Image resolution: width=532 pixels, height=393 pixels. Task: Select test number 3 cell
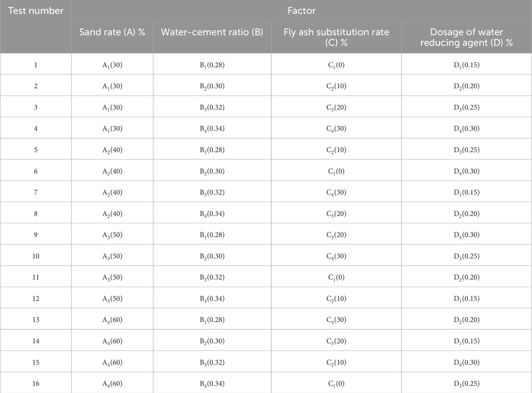pyautogui.click(x=36, y=107)
